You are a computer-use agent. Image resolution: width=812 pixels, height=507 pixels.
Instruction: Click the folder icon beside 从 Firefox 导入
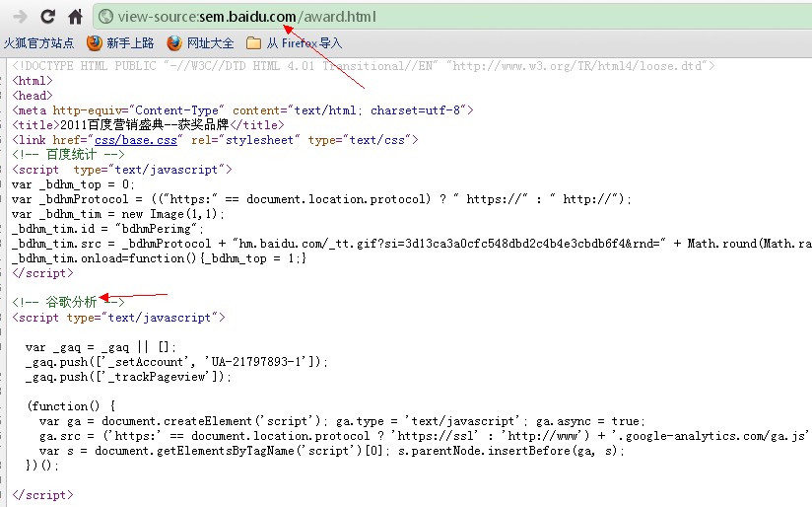pyautogui.click(x=254, y=43)
